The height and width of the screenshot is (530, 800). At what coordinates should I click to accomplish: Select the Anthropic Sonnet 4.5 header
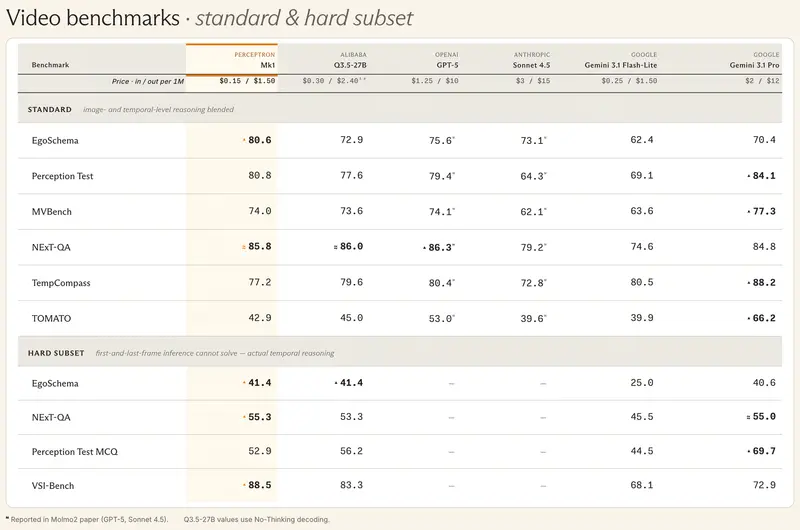pyautogui.click(x=531, y=60)
